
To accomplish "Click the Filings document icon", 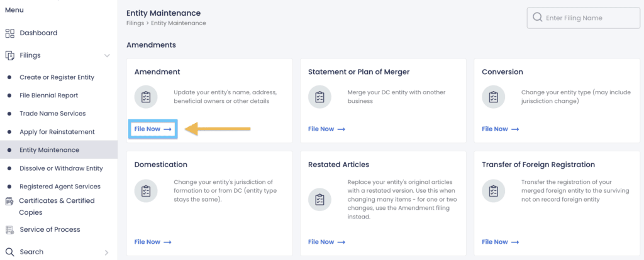I will [x=10, y=55].
